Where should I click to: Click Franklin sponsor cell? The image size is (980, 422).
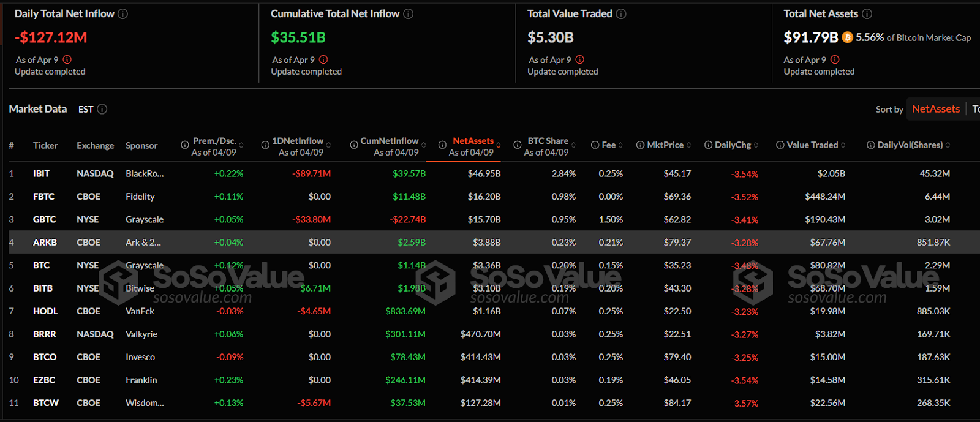pyautogui.click(x=141, y=380)
